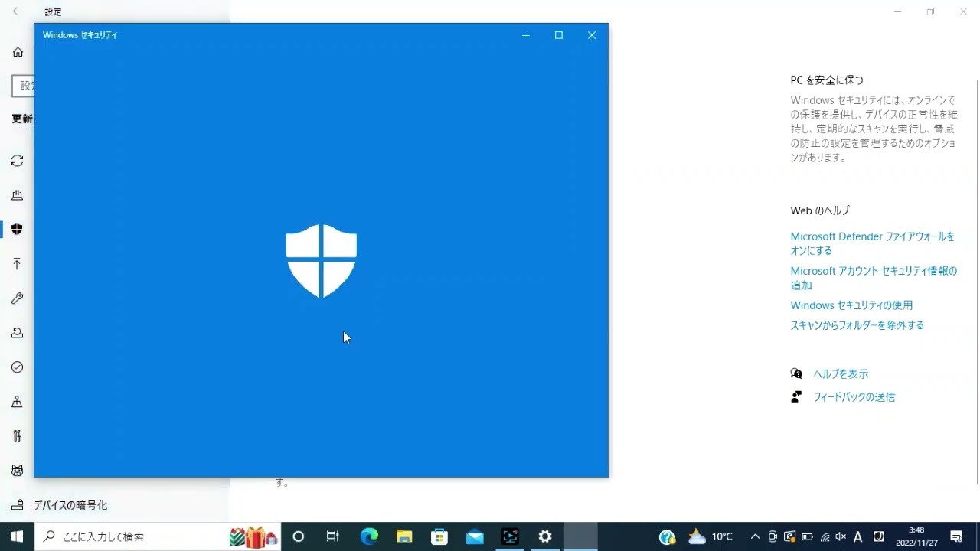Select Delivery Optimization icon in Settings sidebar
This screenshot has width=980, height=551.
pyautogui.click(x=17, y=195)
